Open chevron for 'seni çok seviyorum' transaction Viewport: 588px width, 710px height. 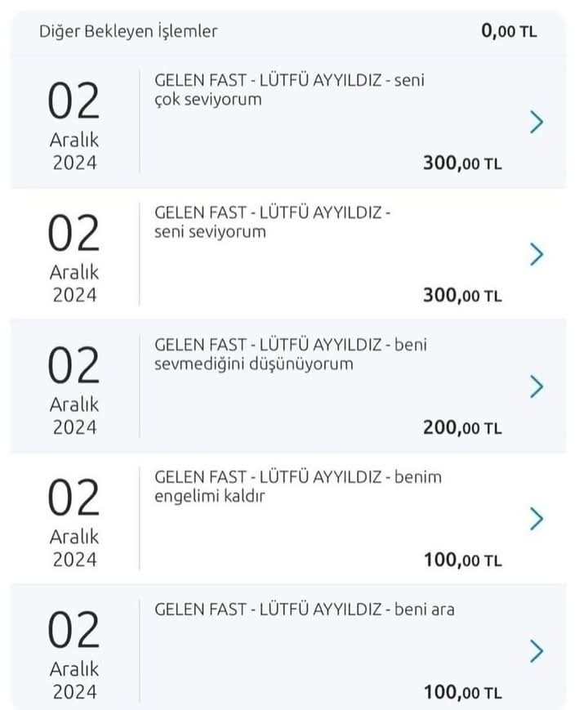pyautogui.click(x=537, y=122)
